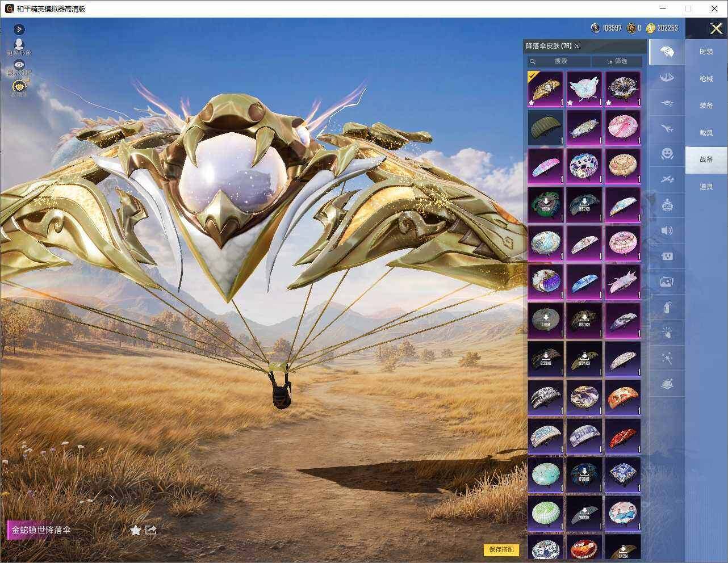Select the white winged parachute thumbnail
Viewport: 728px width, 563px height.
(x=584, y=89)
